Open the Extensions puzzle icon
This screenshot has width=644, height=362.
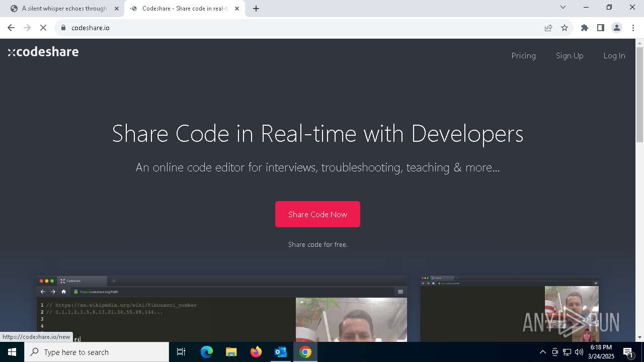(585, 28)
